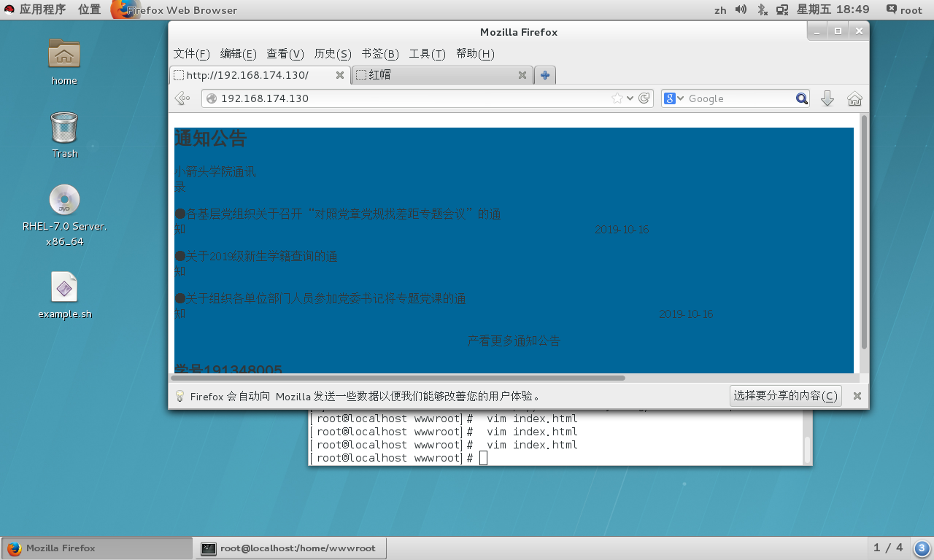Open a new tab with plus button

[x=545, y=74]
